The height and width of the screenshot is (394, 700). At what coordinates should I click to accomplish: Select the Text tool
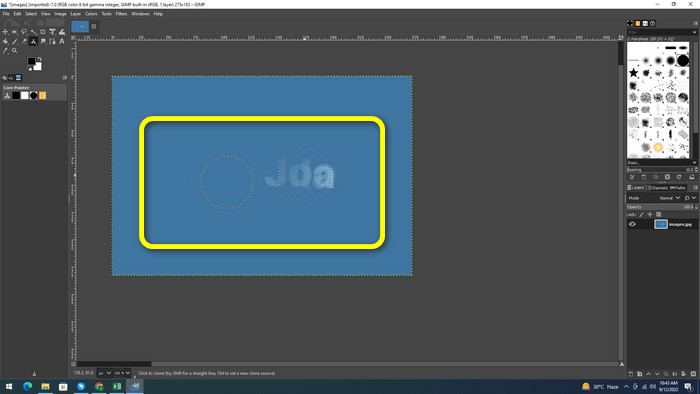(62, 41)
